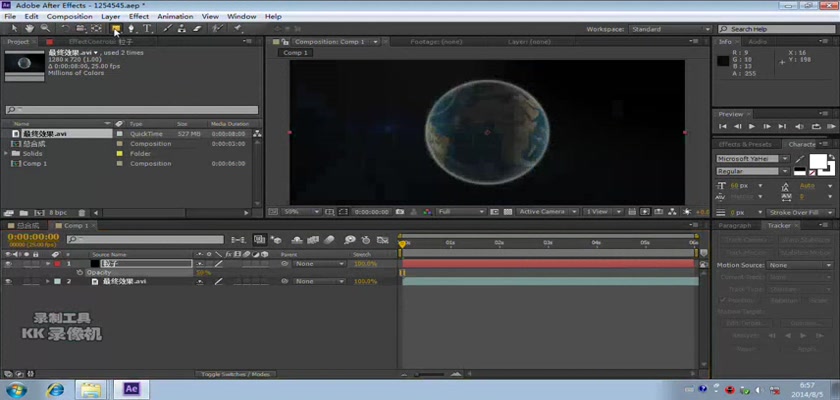Screen dimensions: 840x400
Task: Open the Animation menu
Action: tap(175, 17)
